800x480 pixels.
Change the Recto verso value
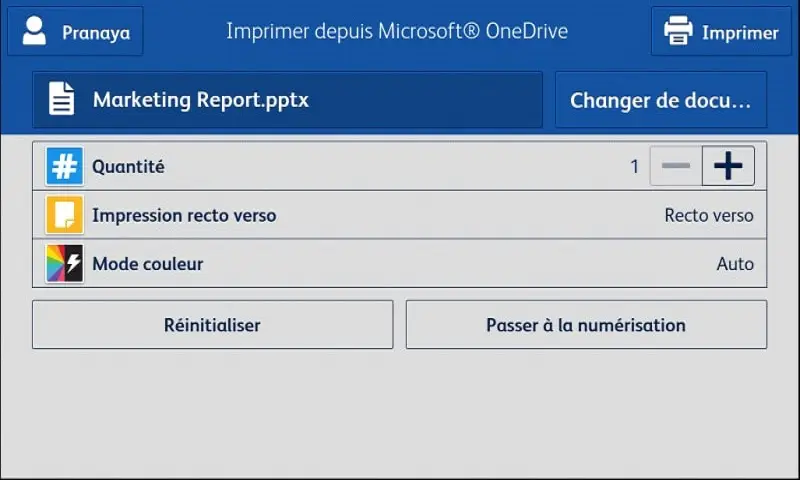point(709,215)
